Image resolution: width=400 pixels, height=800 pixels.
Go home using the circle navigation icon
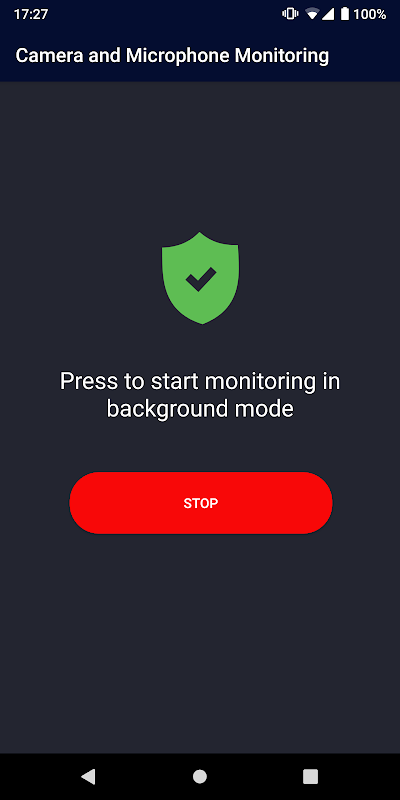pyautogui.click(x=200, y=777)
